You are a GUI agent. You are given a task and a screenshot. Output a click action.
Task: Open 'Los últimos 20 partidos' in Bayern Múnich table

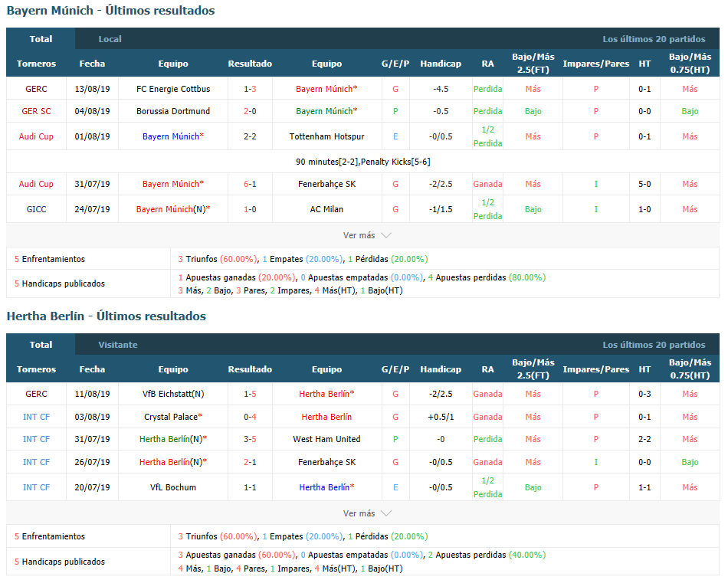654,39
